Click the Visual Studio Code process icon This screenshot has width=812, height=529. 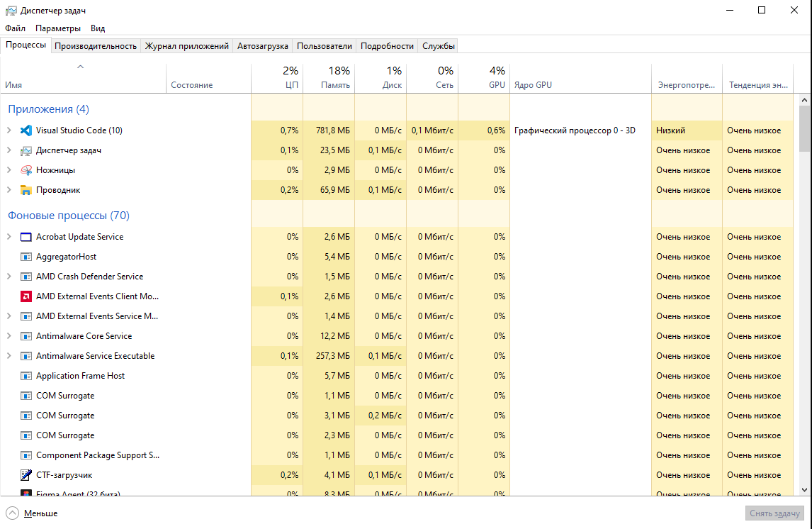click(26, 130)
